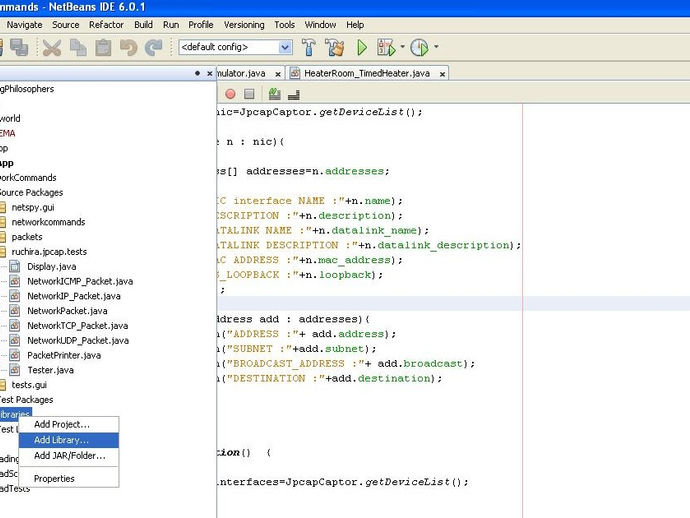Select PacketPrinter.java file
690x518 pixels.
click(x=64, y=356)
